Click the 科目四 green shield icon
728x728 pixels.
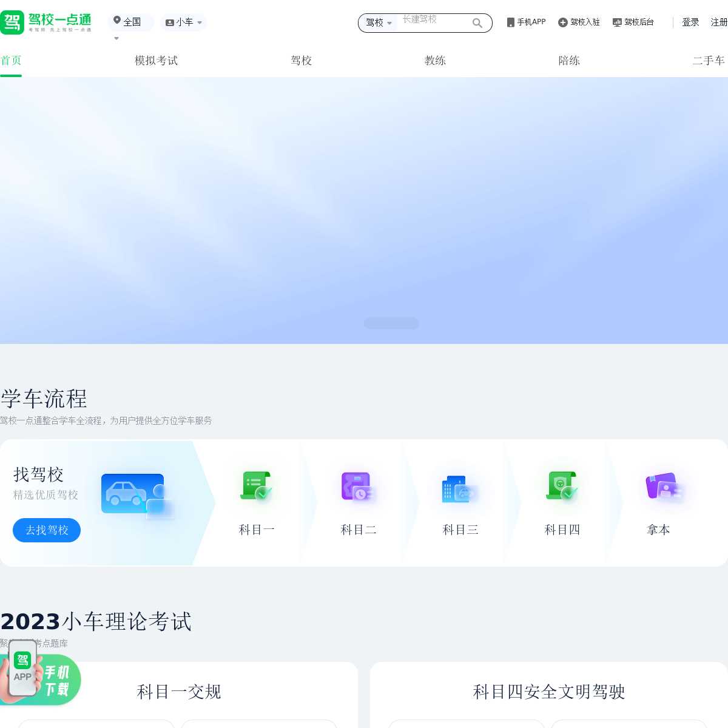click(562, 486)
